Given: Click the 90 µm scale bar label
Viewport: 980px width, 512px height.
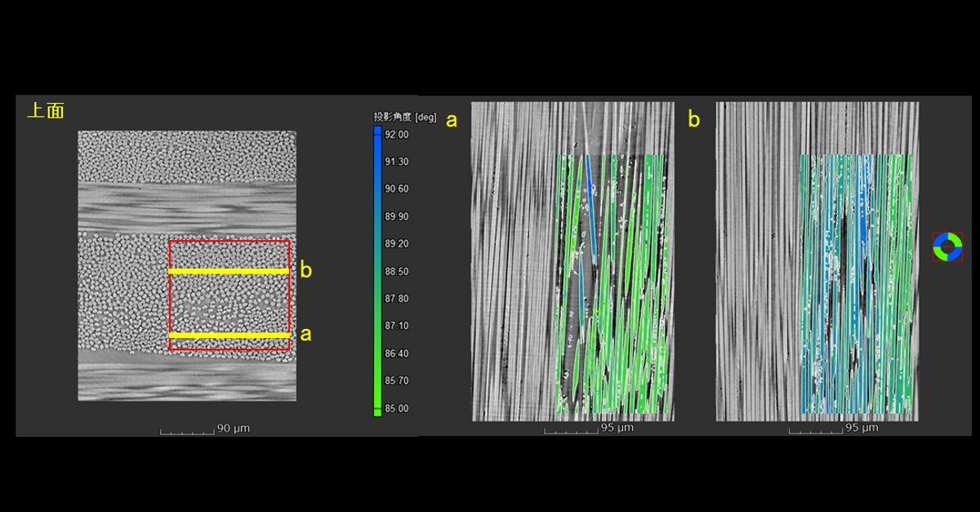Looking at the screenshot, I should click(233, 429).
